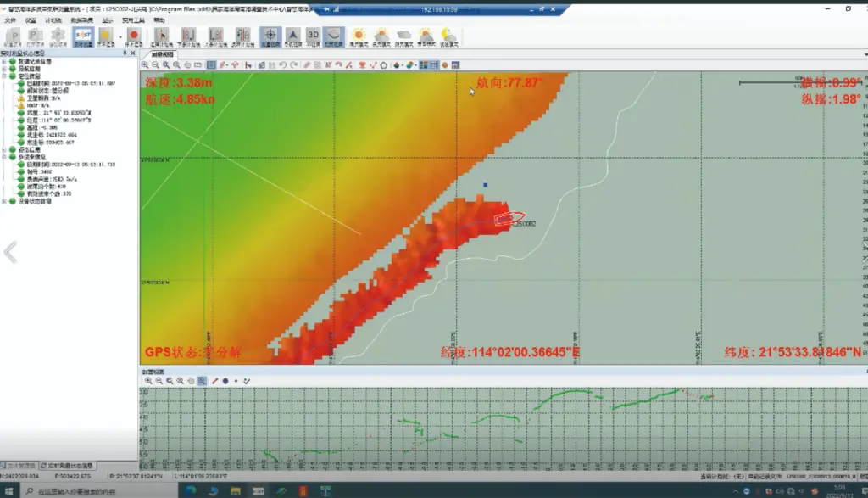The width and height of the screenshot is (868, 498).
Task: Close the real-time status side panel
Action: (x=134, y=53)
